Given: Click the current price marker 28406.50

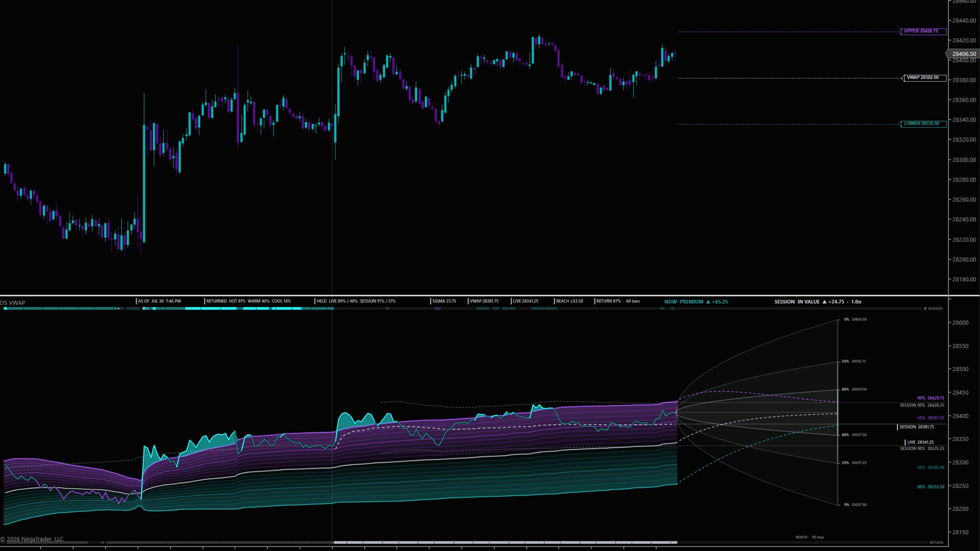Looking at the screenshot, I should click(963, 54).
